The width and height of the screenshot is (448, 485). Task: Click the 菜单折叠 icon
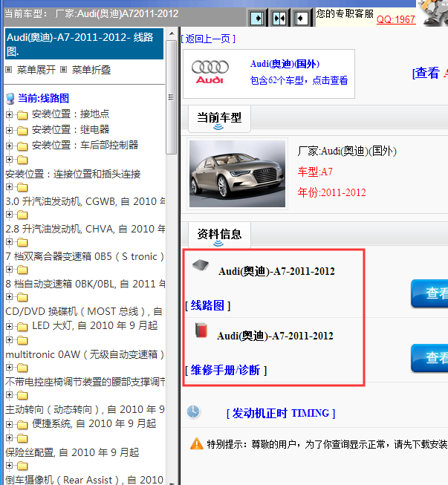(x=63, y=70)
